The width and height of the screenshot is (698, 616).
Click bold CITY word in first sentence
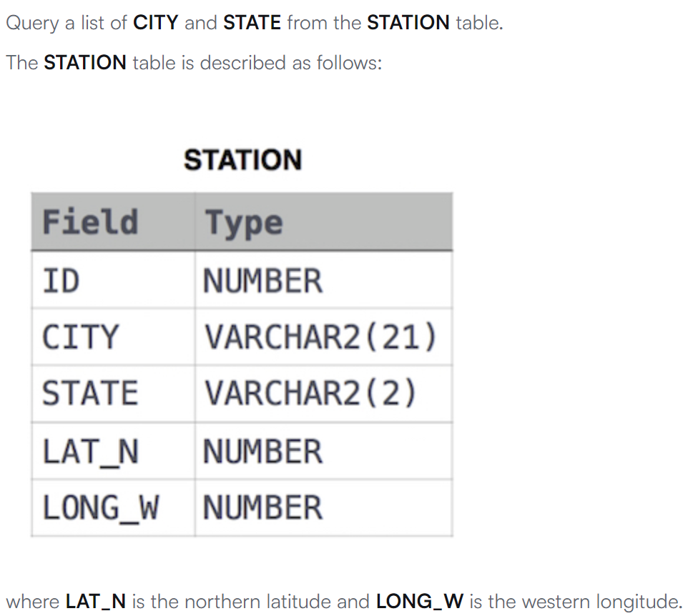[155, 23]
